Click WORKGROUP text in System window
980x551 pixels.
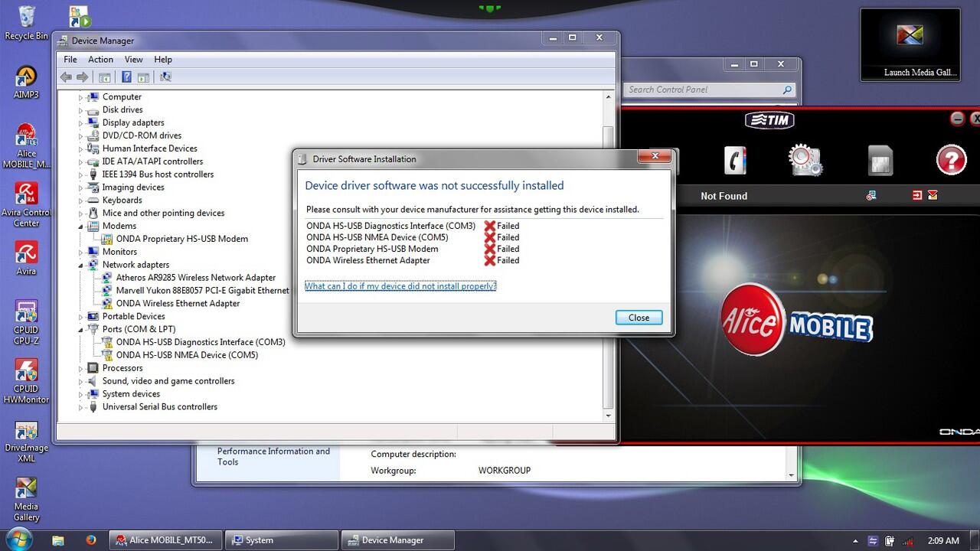pos(505,471)
